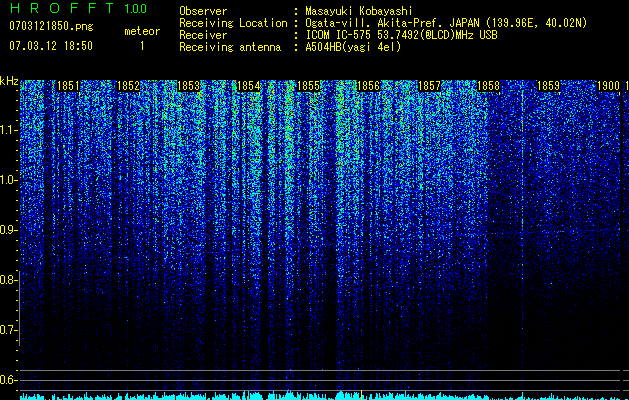This screenshot has width=629, height=400.
Task: Click the kHz axis unit label
Action: (x=9, y=81)
